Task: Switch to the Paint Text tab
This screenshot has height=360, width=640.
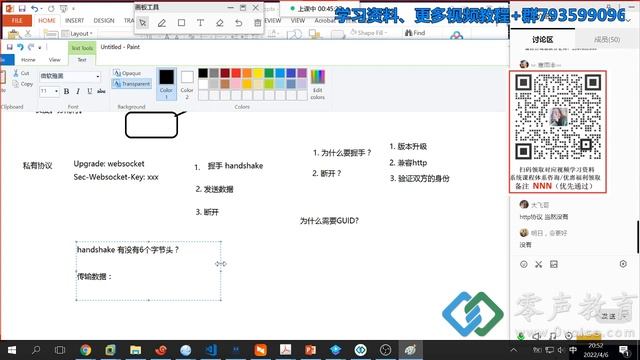Action: pyautogui.click(x=82, y=60)
